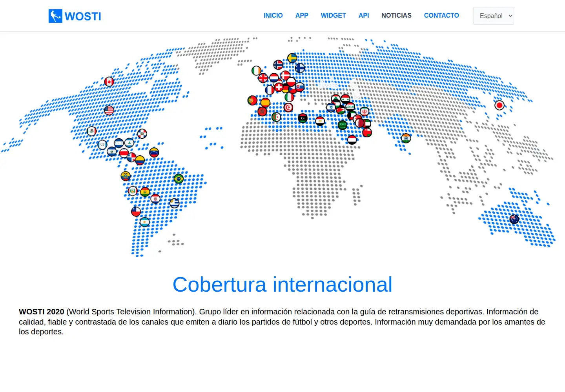This screenshot has height=392, width=565.
Task: Select the Egypt flag marker
Action: point(320,121)
